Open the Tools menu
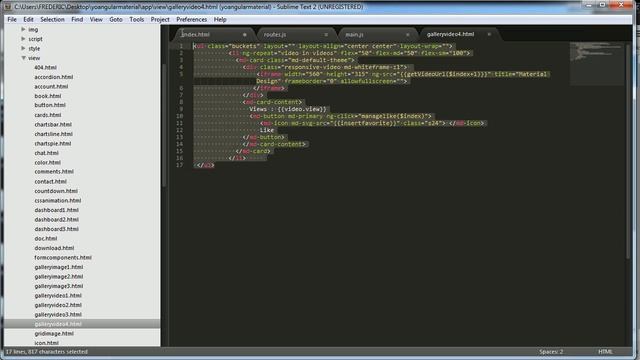 (136, 19)
